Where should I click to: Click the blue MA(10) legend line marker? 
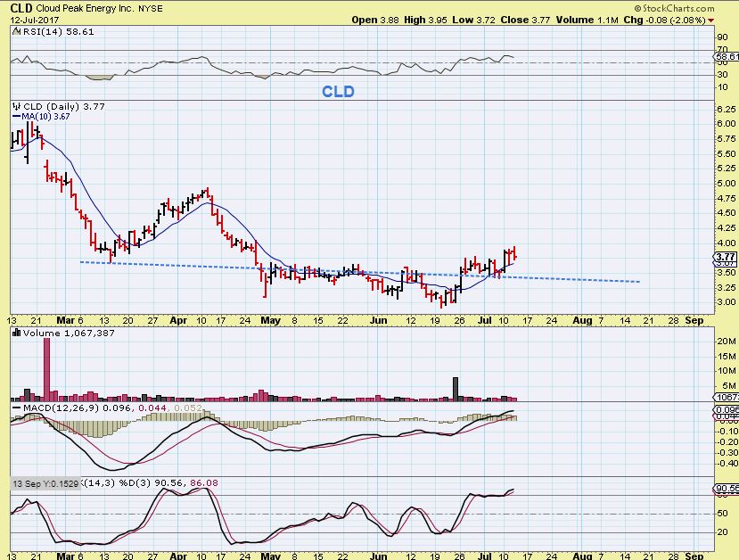[15, 115]
